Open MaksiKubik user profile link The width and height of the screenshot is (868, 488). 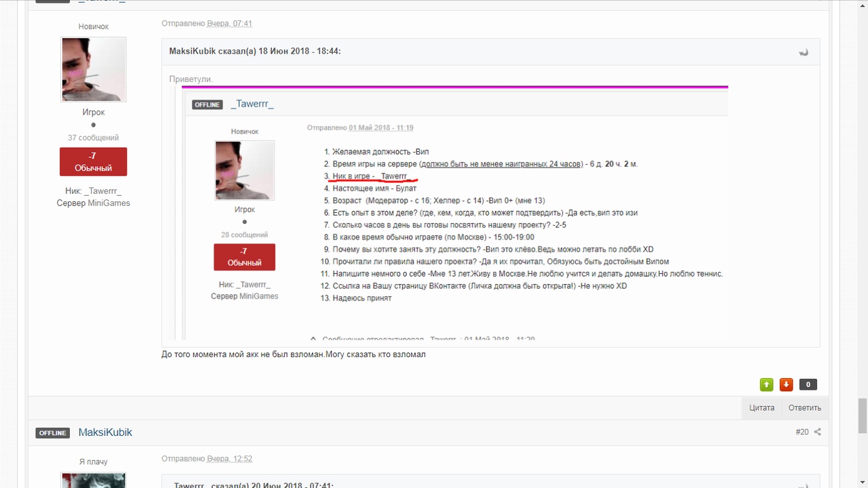tap(105, 432)
